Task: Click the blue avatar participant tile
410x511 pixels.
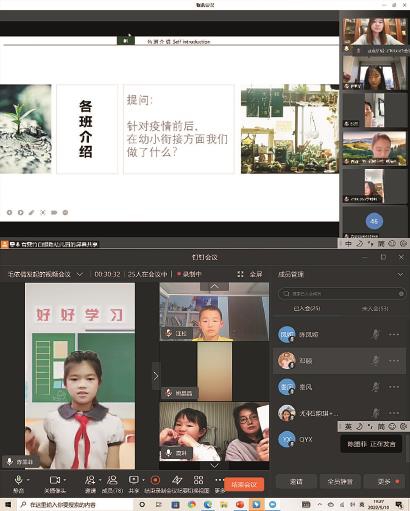Action: pos(375,221)
